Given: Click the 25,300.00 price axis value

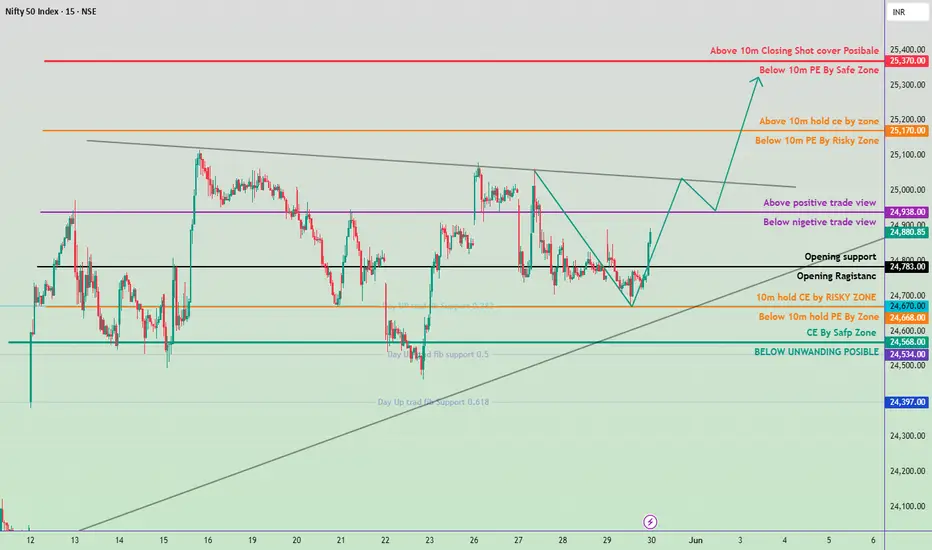Looking at the screenshot, I should click(907, 85).
